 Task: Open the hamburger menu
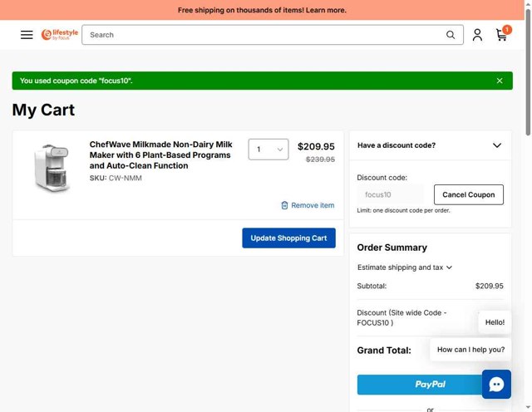(x=27, y=35)
